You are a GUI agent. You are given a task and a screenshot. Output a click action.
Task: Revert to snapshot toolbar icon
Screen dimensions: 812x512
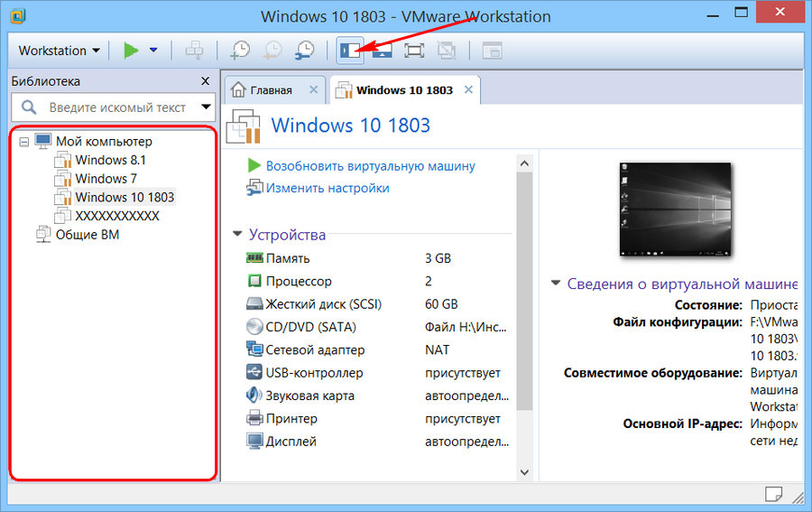tap(272, 51)
